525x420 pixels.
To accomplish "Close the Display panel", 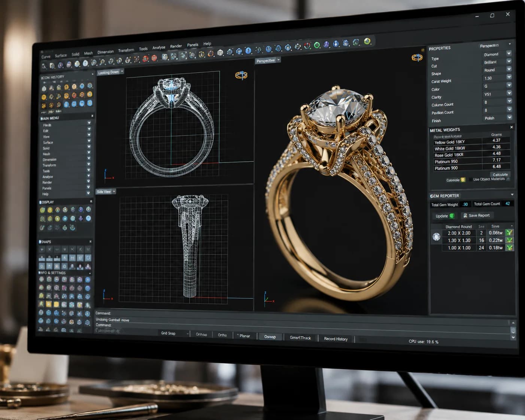I will pos(91,201).
